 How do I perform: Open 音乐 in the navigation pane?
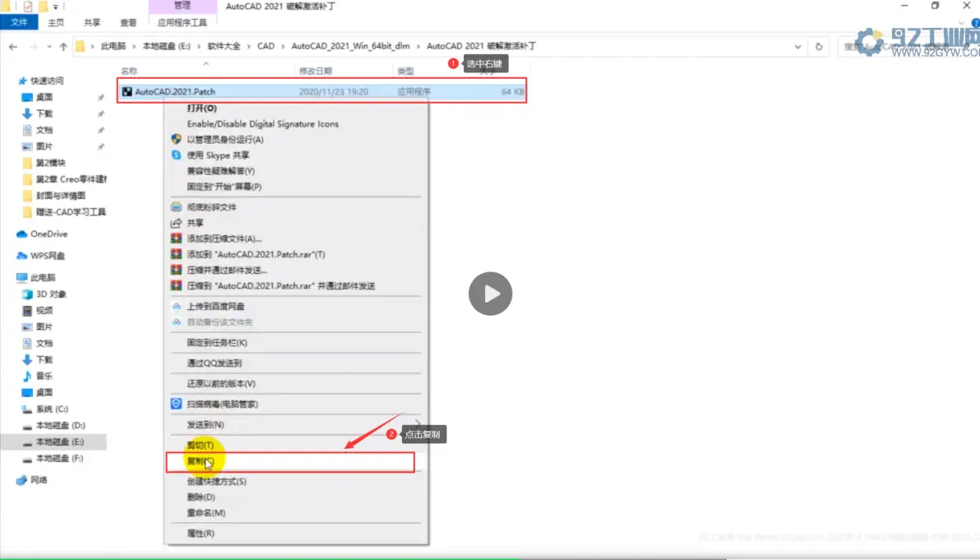44,376
